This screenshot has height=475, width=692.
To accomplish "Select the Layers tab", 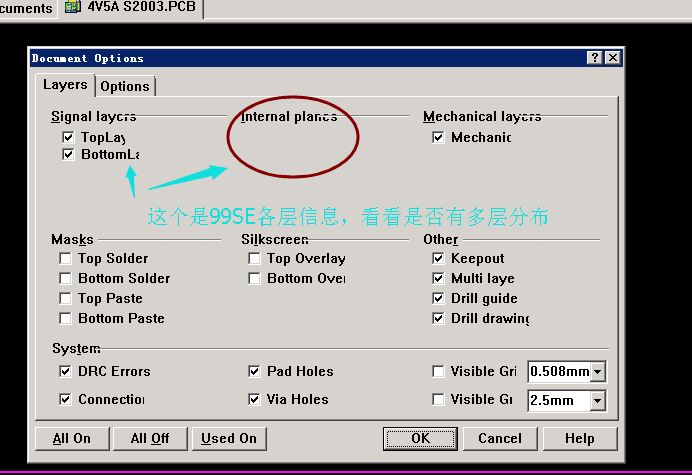I will tap(65, 85).
